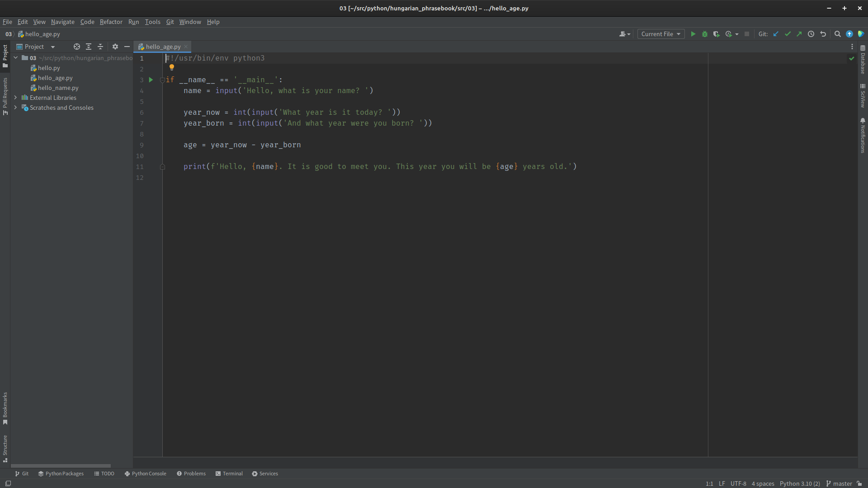The width and height of the screenshot is (868, 488).
Task: Select opened file target icon in Project panel
Action: [x=77, y=47]
